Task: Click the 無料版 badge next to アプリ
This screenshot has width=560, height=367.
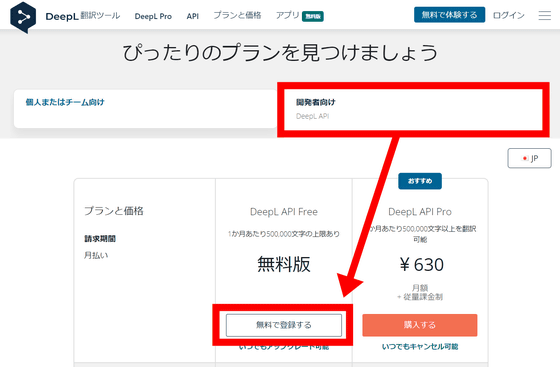Action: 313,16
